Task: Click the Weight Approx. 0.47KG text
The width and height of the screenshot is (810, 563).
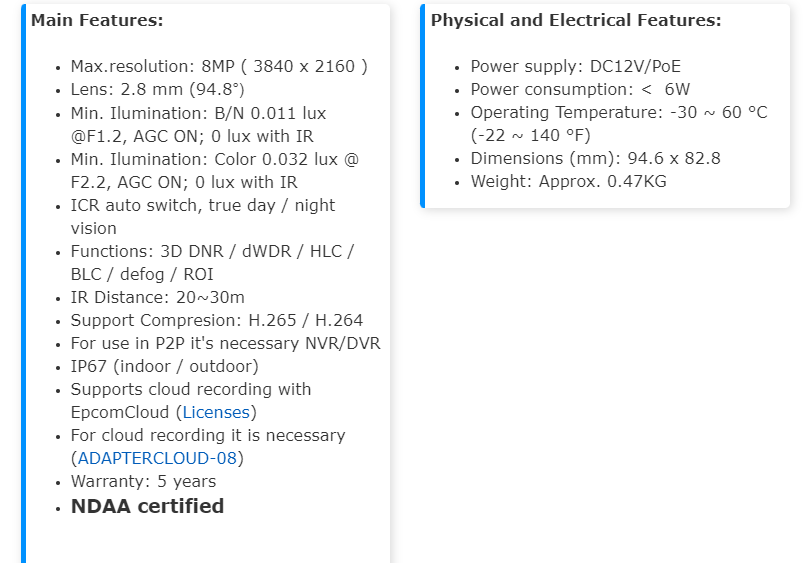Action: click(x=568, y=181)
